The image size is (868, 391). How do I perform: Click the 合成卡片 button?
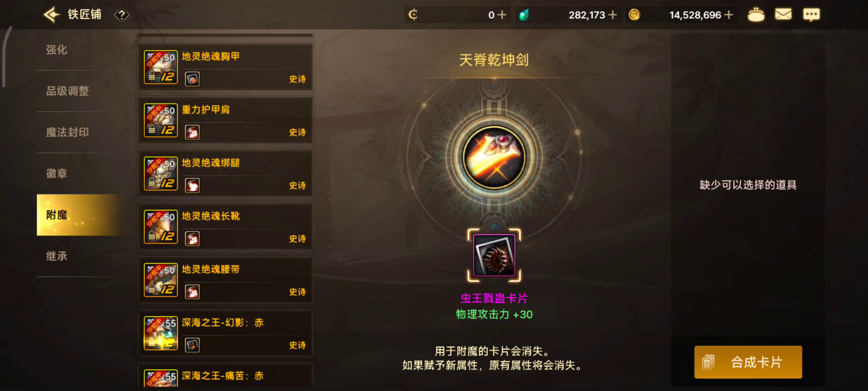[x=748, y=362]
